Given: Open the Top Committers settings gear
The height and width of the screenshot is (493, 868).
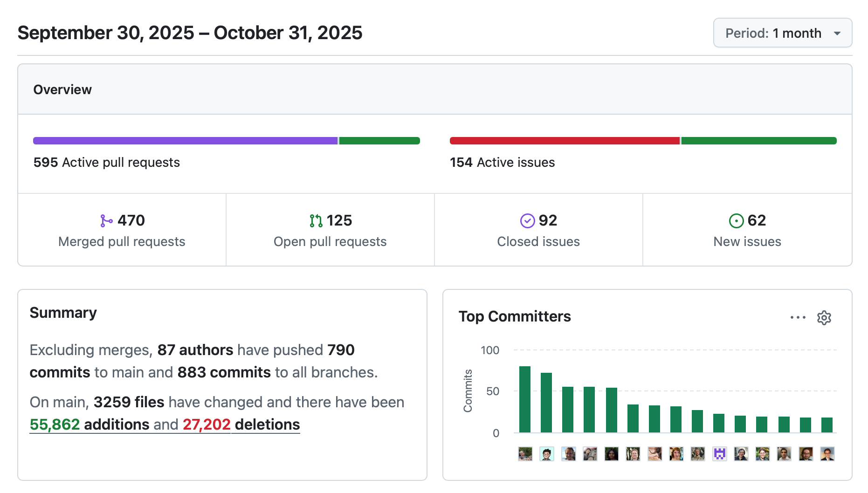Looking at the screenshot, I should point(824,318).
